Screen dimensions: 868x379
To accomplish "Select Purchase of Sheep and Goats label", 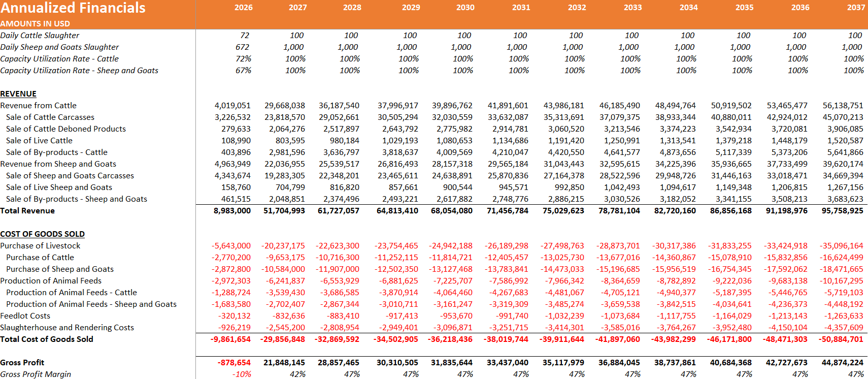I will click(60, 269).
